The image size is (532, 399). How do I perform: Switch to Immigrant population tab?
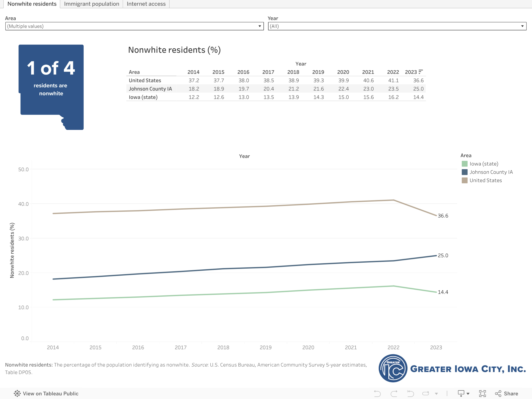91,4
